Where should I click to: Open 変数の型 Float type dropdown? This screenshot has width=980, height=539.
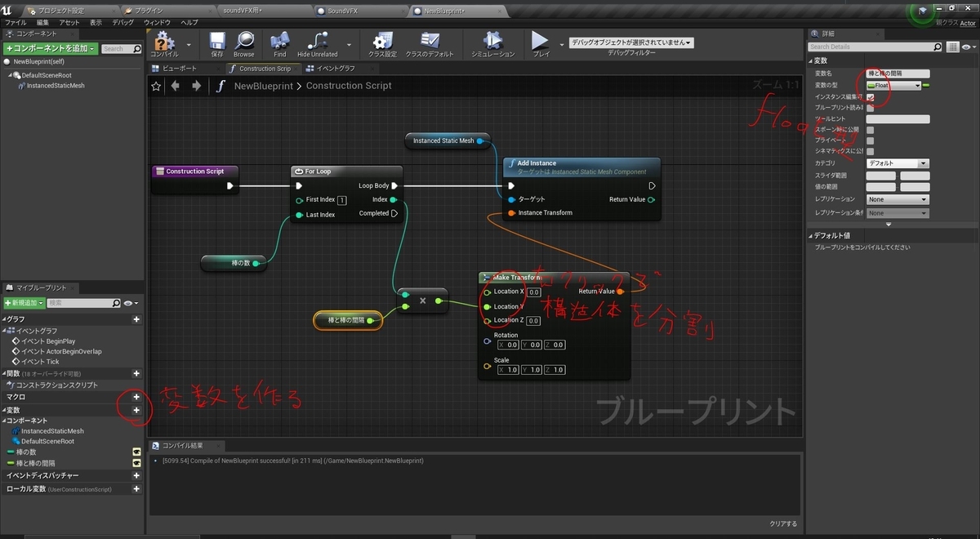click(894, 86)
